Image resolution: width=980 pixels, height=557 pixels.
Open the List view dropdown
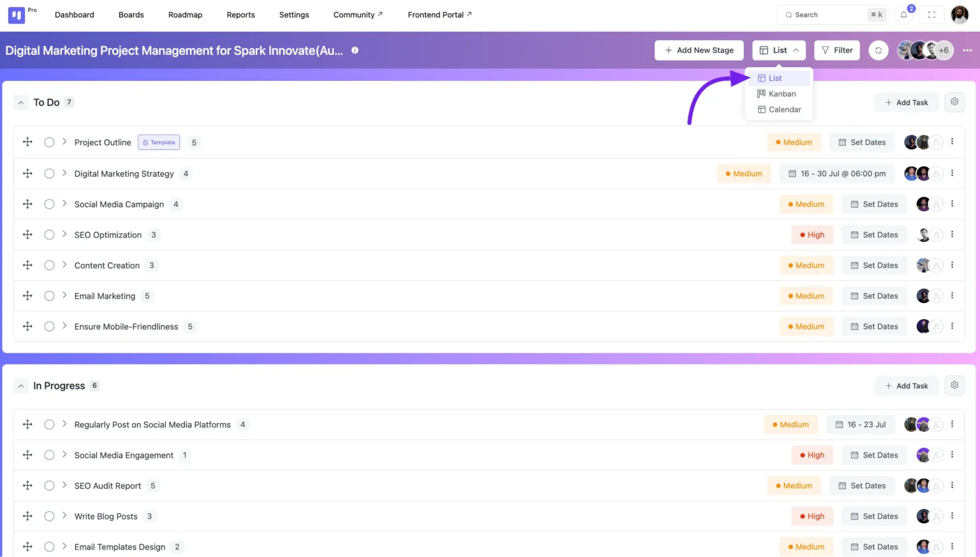pos(779,50)
